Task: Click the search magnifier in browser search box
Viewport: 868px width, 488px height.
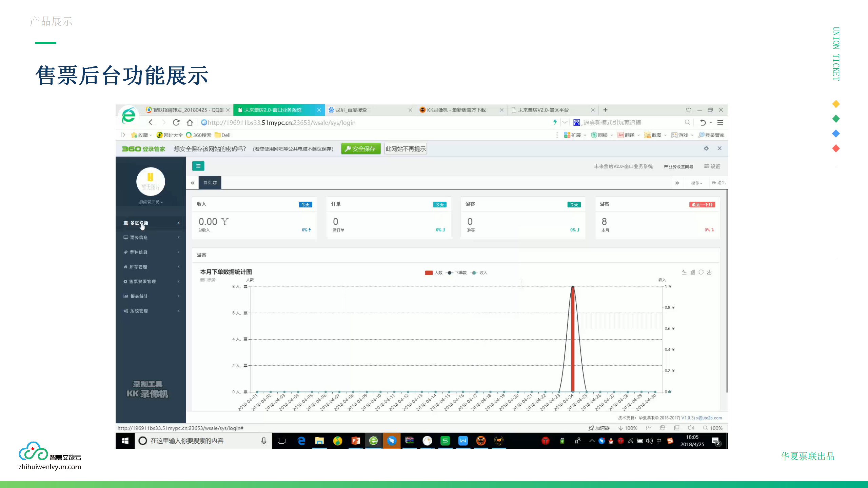Action: pyautogui.click(x=687, y=122)
